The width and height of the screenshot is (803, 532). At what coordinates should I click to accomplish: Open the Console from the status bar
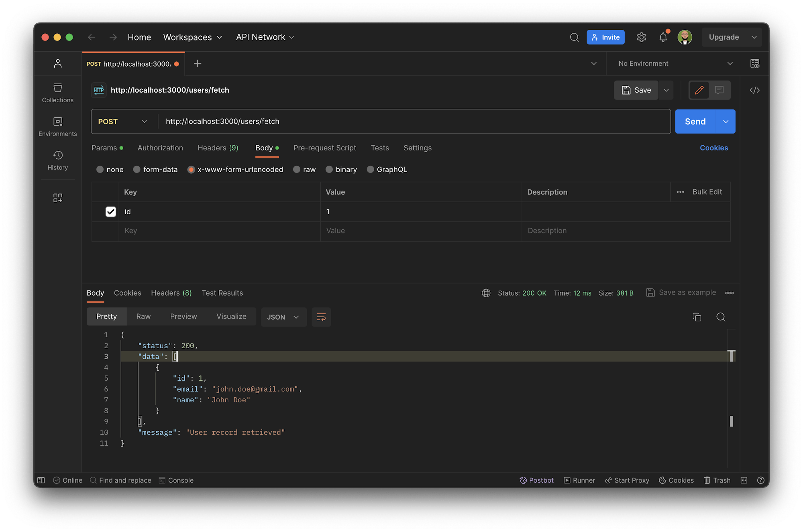click(x=176, y=480)
